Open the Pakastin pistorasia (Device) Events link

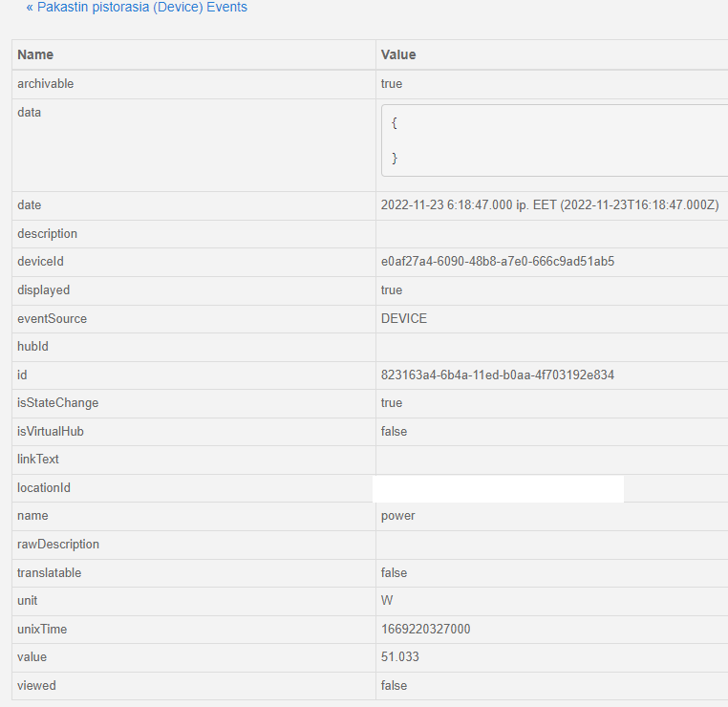coord(137,8)
